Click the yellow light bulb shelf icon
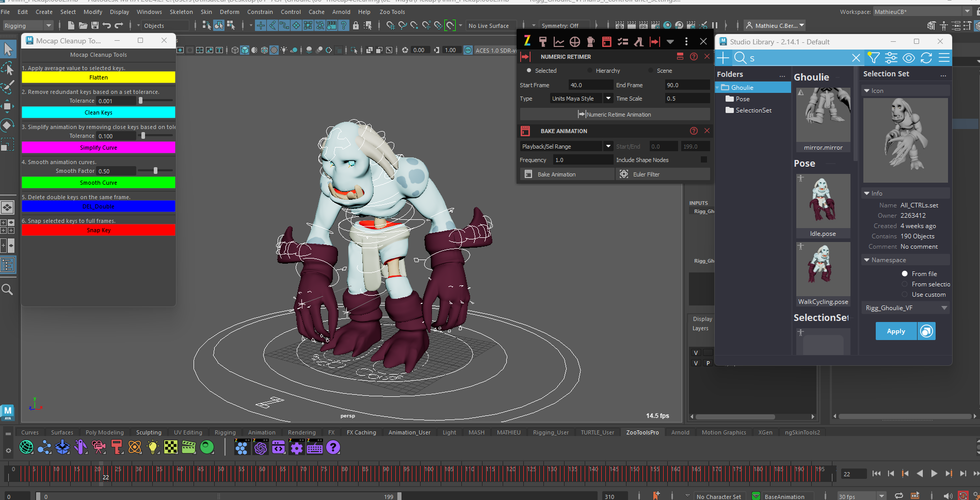 click(153, 447)
